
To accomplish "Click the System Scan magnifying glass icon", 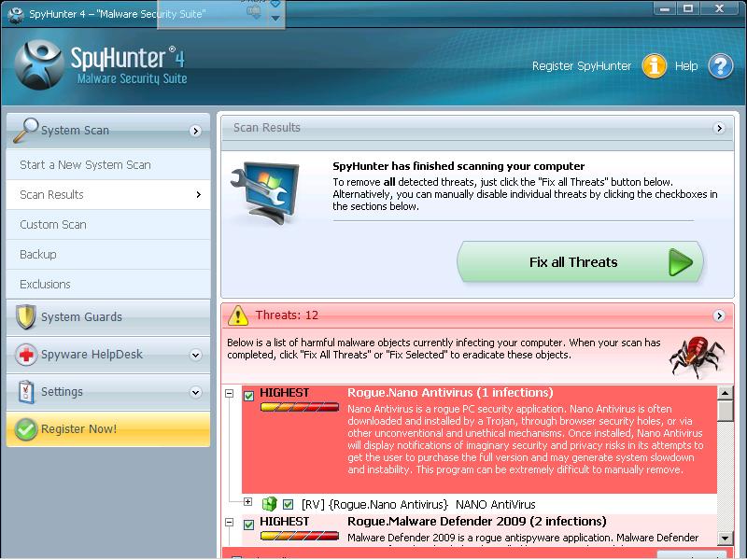I will coord(25,130).
